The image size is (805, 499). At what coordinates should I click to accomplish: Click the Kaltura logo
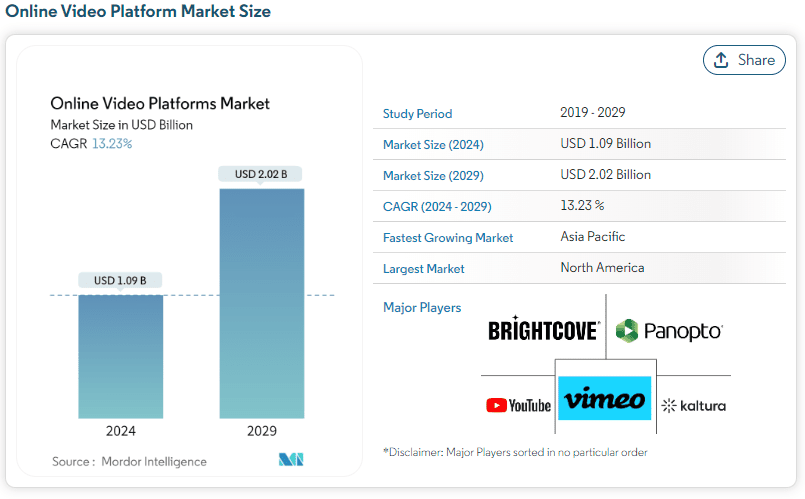click(694, 406)
